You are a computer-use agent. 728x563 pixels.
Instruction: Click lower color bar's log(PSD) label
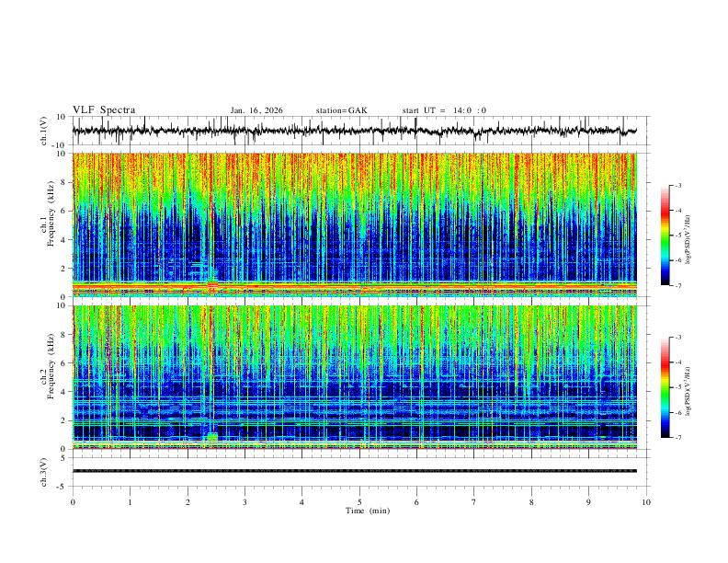(688, 391)
